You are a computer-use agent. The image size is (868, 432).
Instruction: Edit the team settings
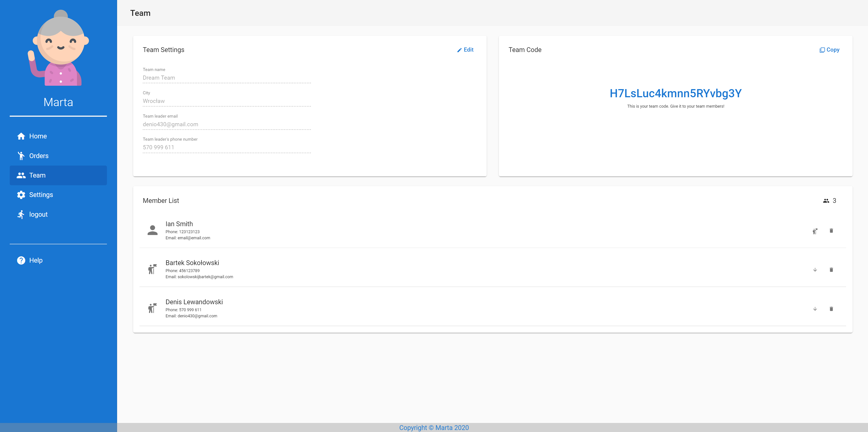pos(465,50)
